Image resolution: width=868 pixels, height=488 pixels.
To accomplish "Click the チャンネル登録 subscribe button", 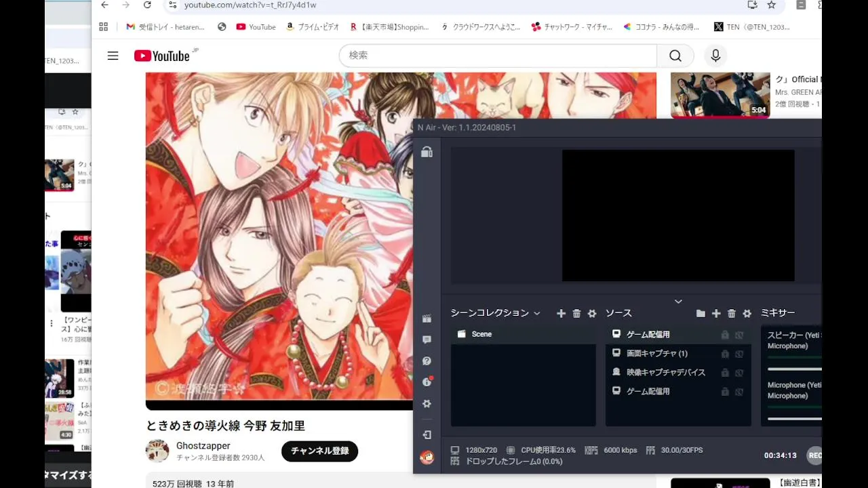I will click(x=320, y=451).
